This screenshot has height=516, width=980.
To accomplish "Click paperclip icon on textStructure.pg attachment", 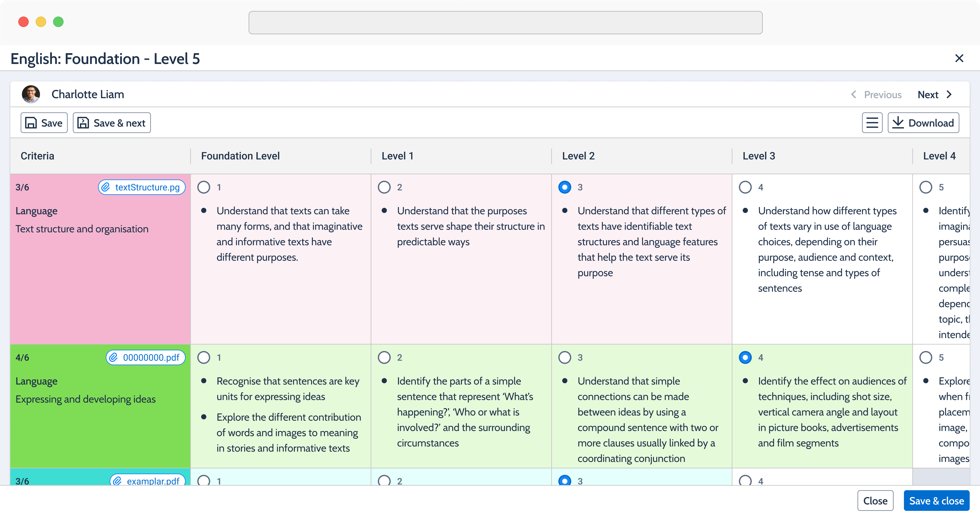I will 106,187.
